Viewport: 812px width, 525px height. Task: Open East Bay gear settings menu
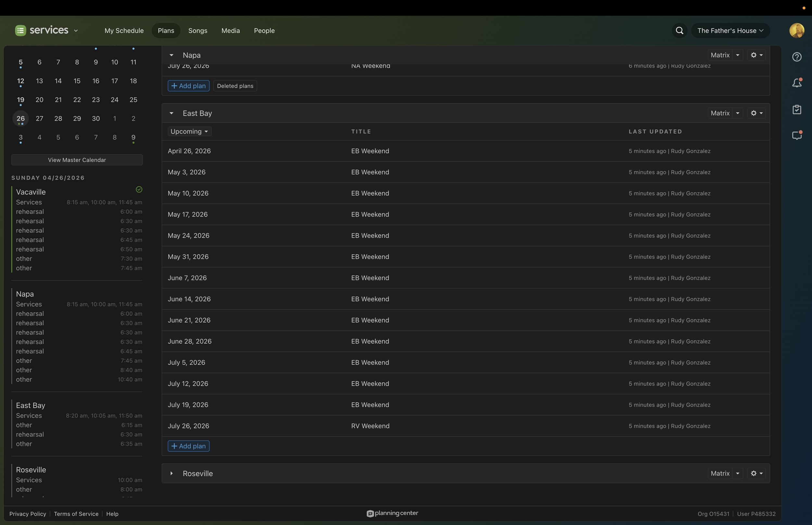pyautogui.click(x=756, y=113)
